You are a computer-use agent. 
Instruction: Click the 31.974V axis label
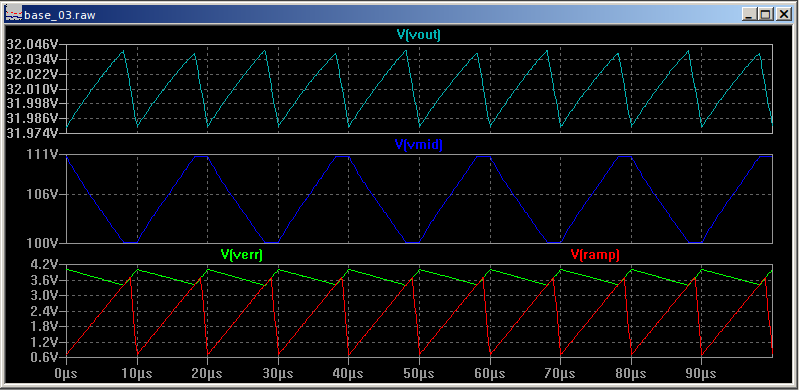coord(34,133)
